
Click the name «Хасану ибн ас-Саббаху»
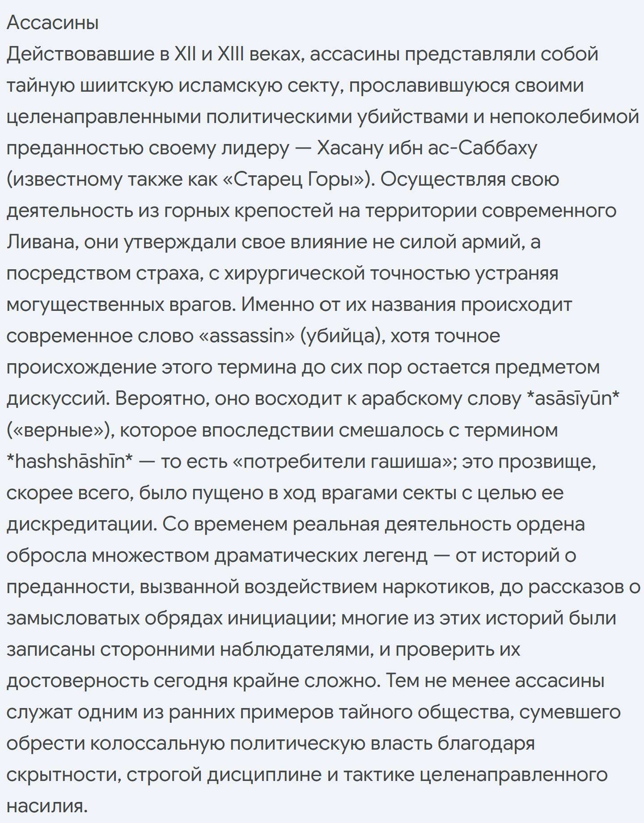tap(427, 148)
